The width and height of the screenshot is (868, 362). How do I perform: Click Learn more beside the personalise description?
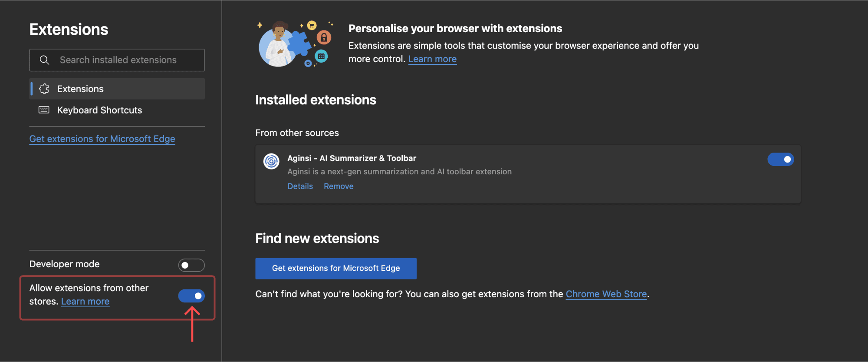coord(432,59)
